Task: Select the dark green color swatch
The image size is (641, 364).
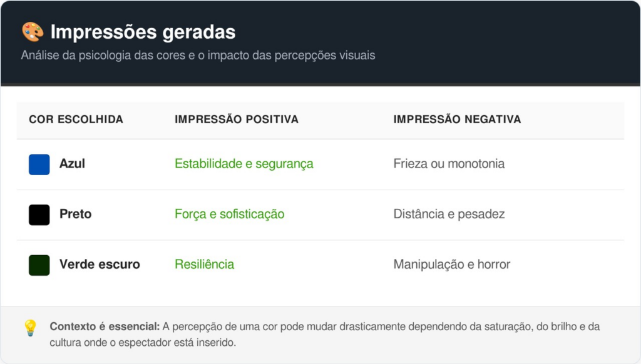Action: pos(39,265)
